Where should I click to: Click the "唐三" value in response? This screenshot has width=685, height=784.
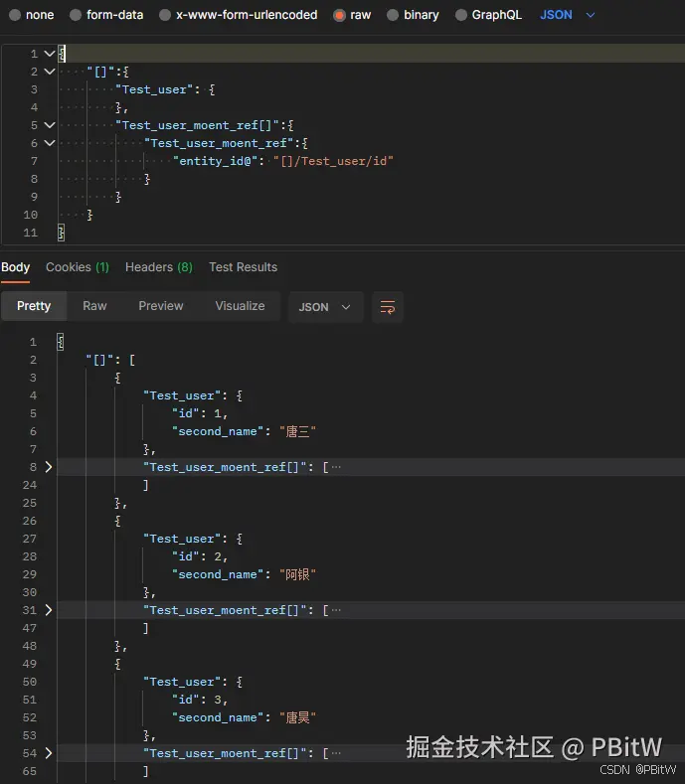click(297, 431)
